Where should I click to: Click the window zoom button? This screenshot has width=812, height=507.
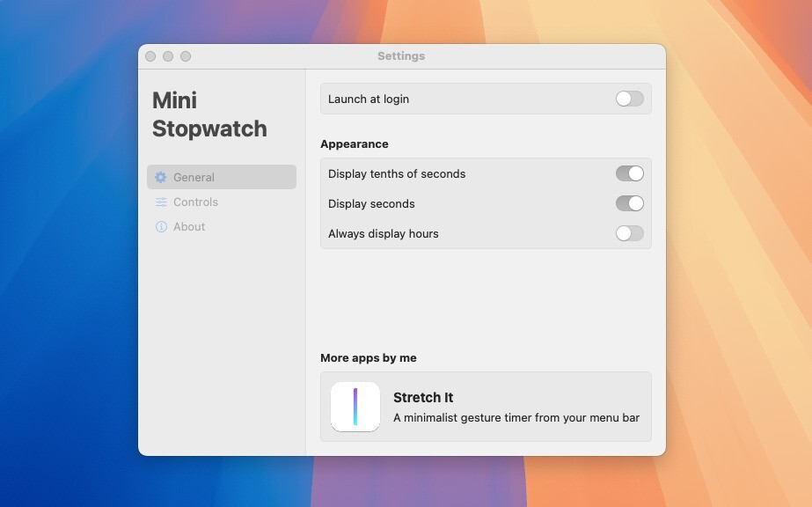[x=186, y=56]
